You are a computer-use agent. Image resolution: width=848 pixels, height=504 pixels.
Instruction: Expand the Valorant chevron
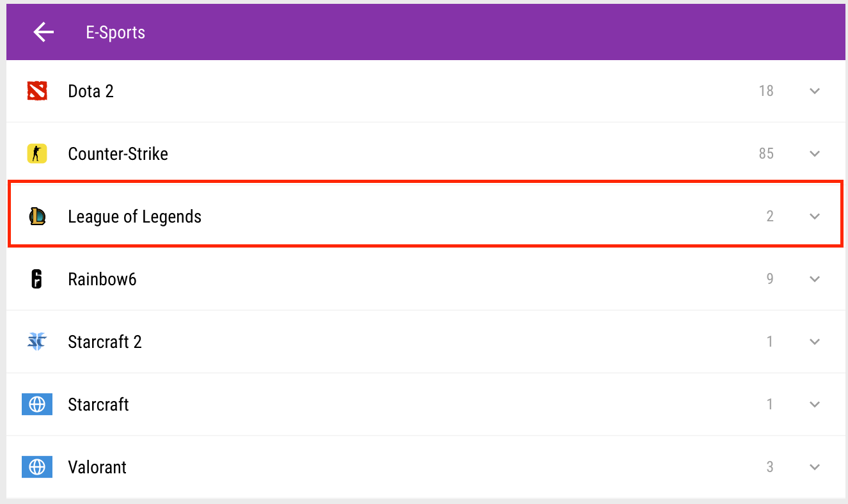tap(814, 467)
